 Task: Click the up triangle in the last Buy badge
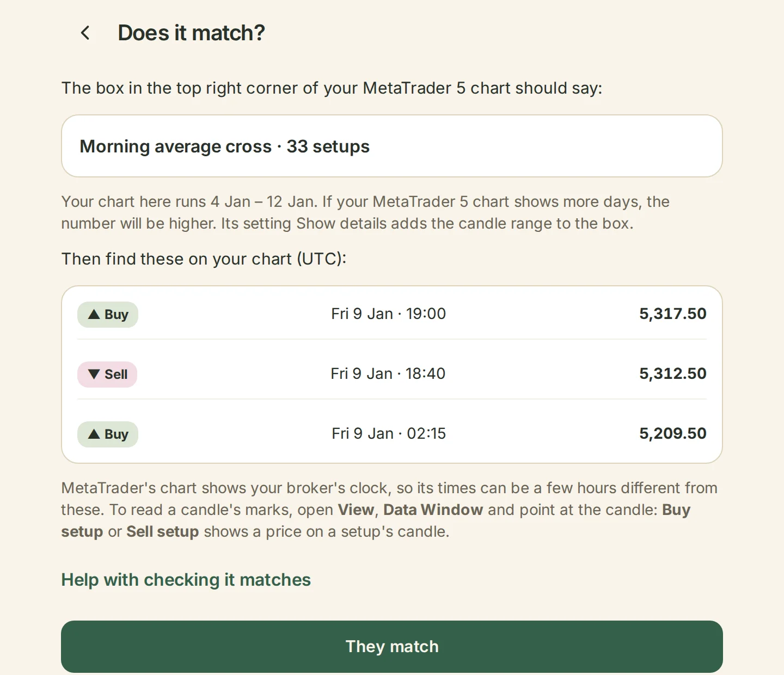[x=94, y=434]
